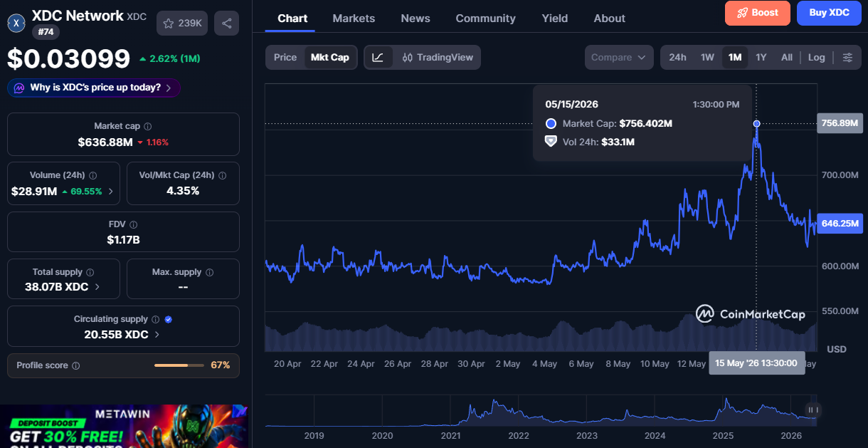Click the 67% profile score value

pyautogui.click(x=221, y=365)
